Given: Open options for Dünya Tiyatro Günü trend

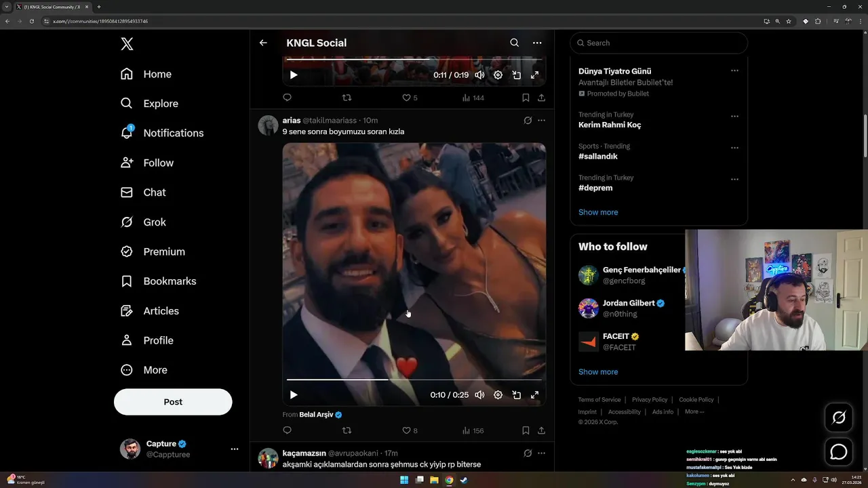Looking at the screenshot, I should pos(734,70).
